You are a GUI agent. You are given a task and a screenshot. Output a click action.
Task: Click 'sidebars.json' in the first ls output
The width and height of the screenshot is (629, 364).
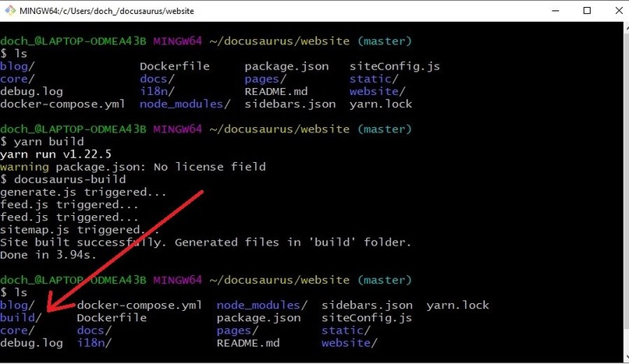[290, 104]
